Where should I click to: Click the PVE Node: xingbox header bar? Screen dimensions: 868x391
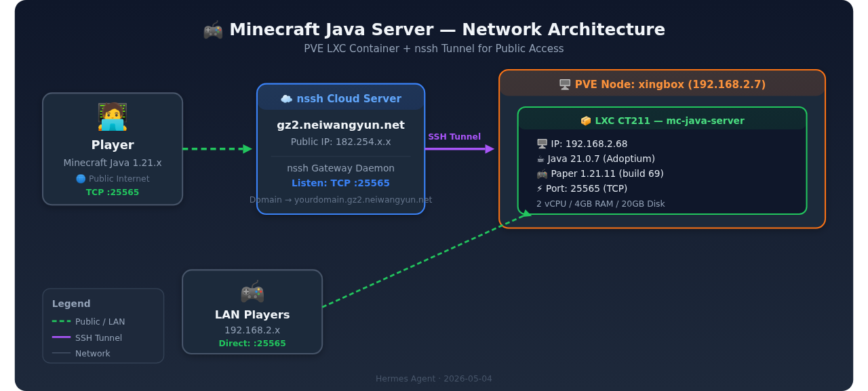(662, 84)
